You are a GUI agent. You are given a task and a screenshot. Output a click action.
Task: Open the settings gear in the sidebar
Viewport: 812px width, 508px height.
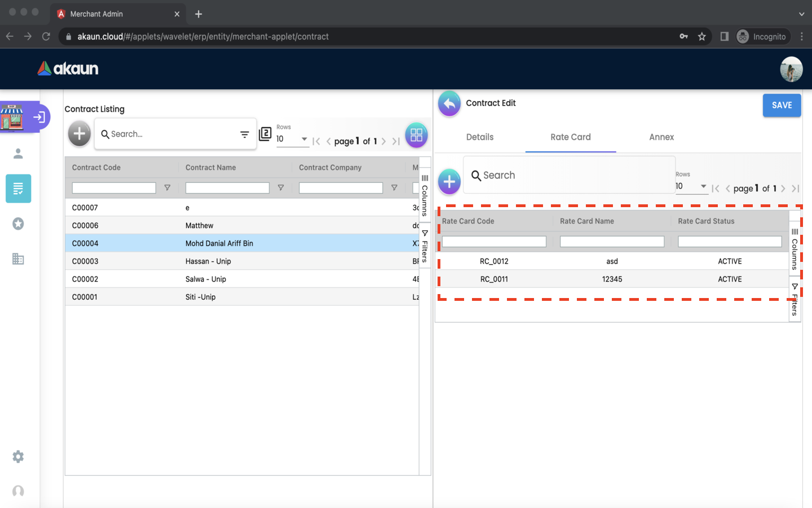click(18, 457)
